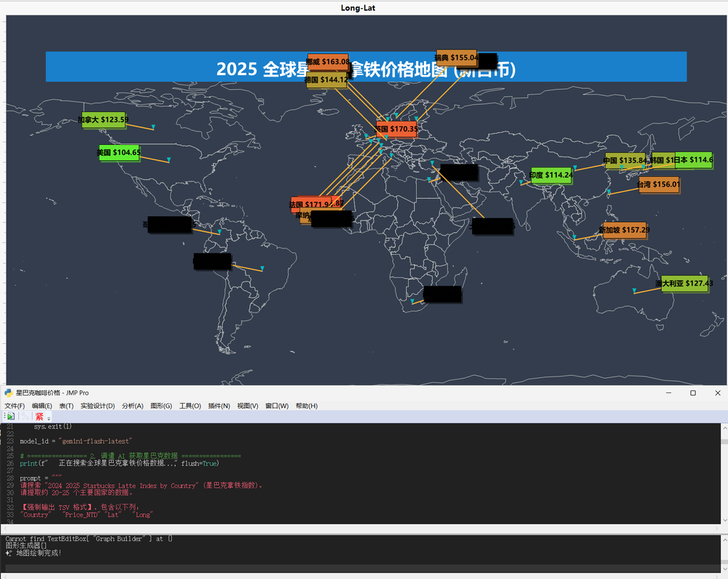The image size is (728, 579).
Task: Select the 加拿大 $123.59 map label
Action: point(103,119)
